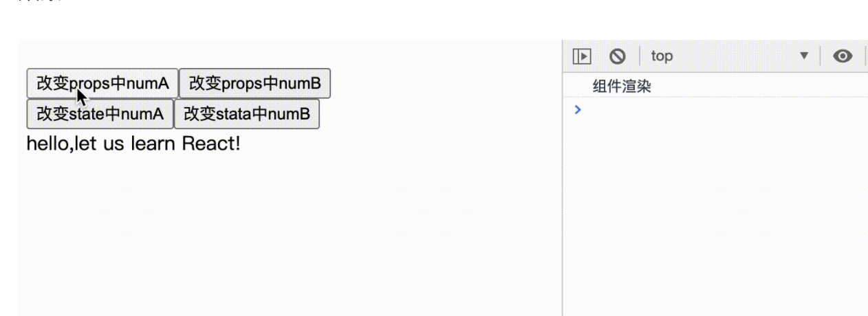Toggle the console sidebar panel icon

coord(583,56)
